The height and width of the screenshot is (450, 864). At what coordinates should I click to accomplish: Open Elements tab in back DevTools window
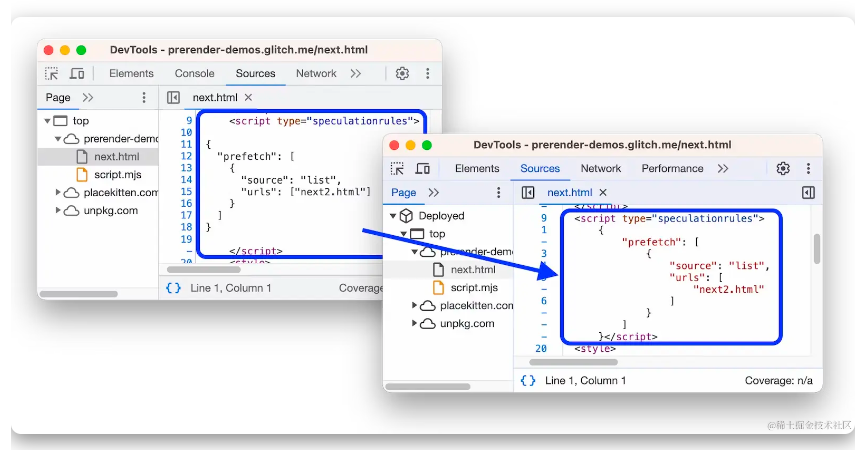tap(131, 73)
